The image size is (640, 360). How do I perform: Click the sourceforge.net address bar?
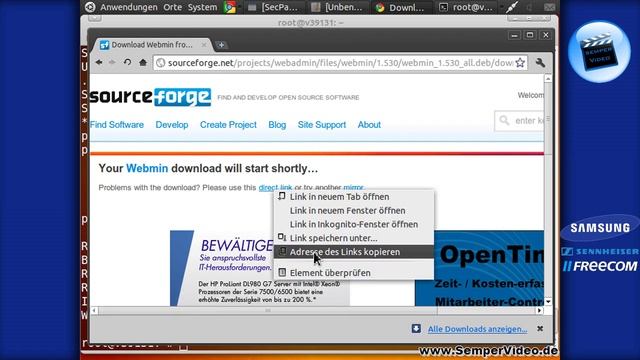tap(340, 63)
